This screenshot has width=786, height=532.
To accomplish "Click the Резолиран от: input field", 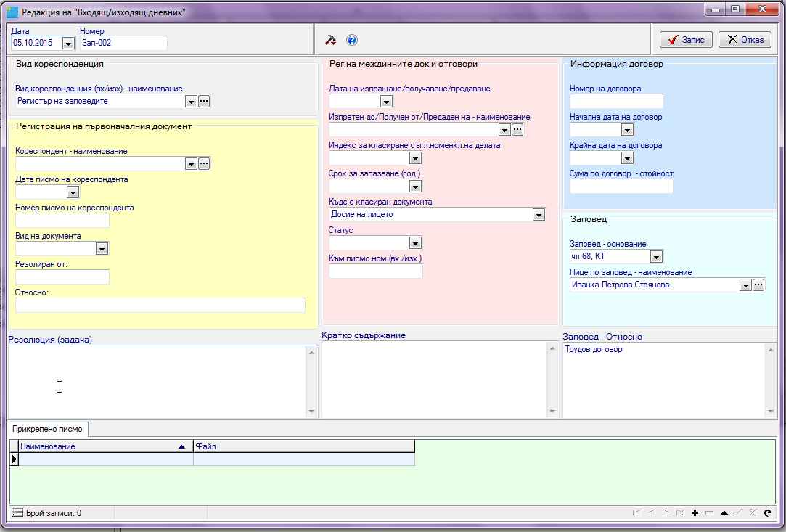I will point(62,277).
